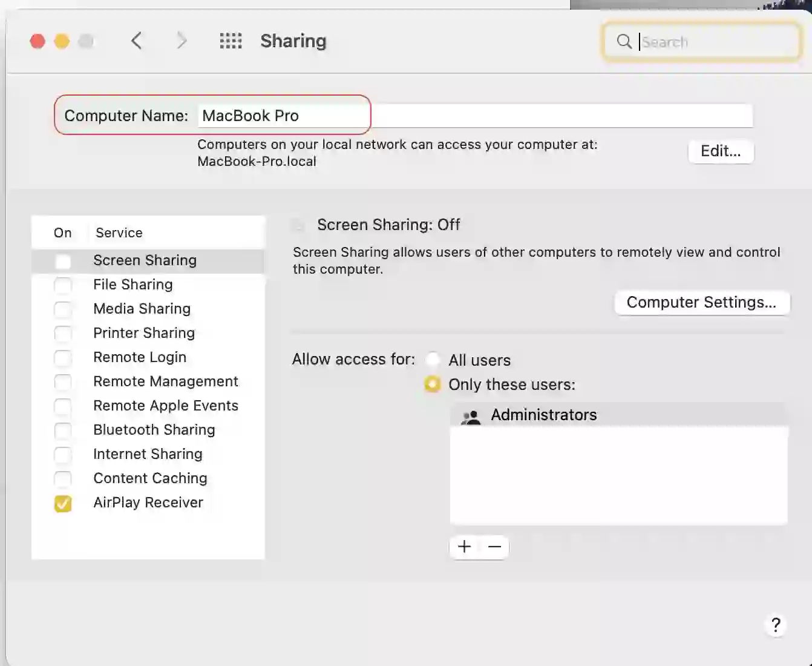Uncheck the AirPlay Receiver checkbox
812x666 pixels.
pos(63,503)
